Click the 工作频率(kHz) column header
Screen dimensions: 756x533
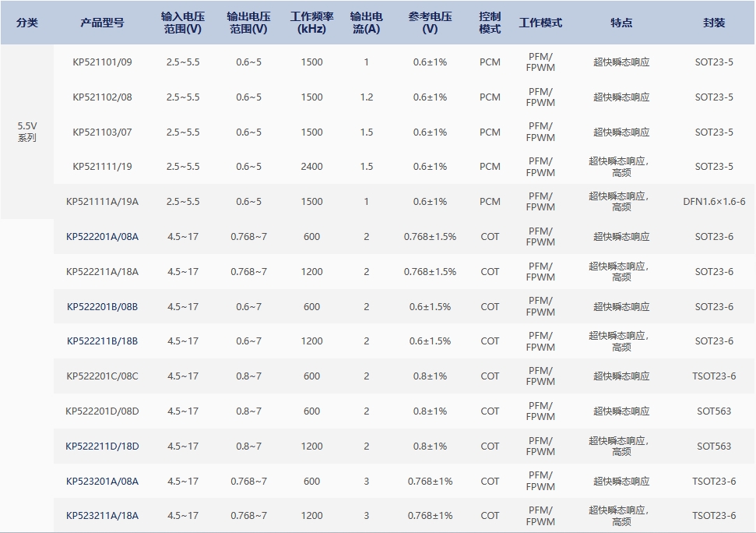[311, 23]
